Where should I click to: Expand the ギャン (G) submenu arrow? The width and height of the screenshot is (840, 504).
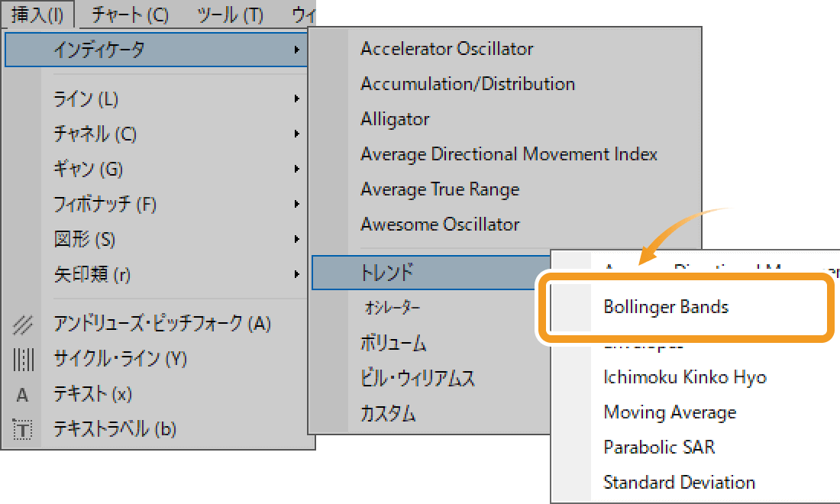click(297, 169)
